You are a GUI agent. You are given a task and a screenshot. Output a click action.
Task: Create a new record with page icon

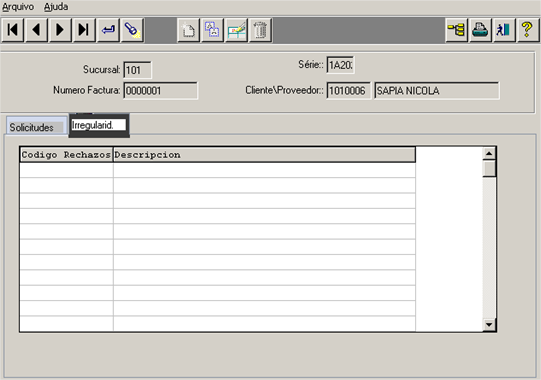tap(188, 30)
